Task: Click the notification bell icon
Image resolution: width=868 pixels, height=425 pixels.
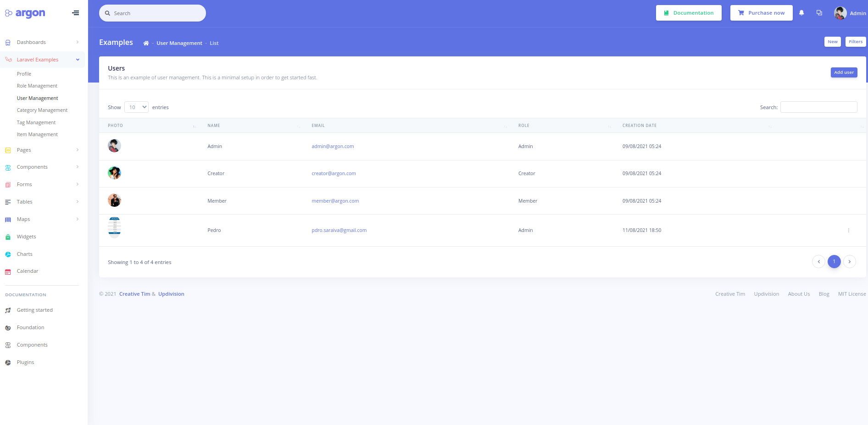Action: coord(801,13)
